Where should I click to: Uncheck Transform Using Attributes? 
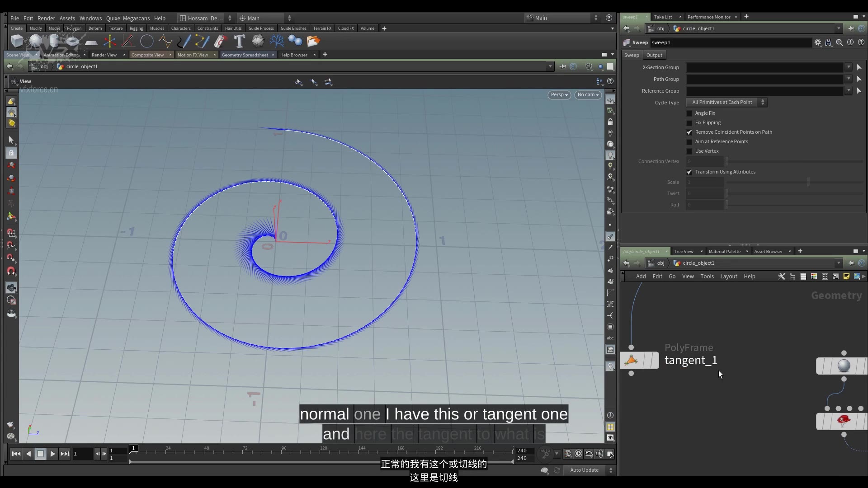pos(689,172)
